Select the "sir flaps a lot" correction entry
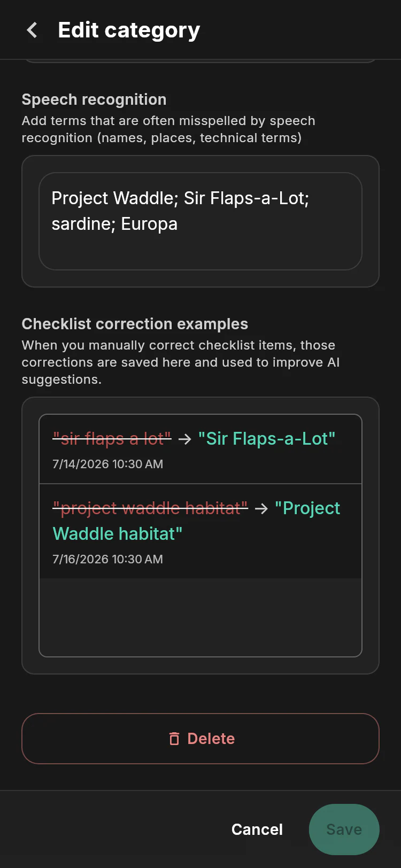Image resolution: width=401 pixels, height=868 pixels. (200, 449)
